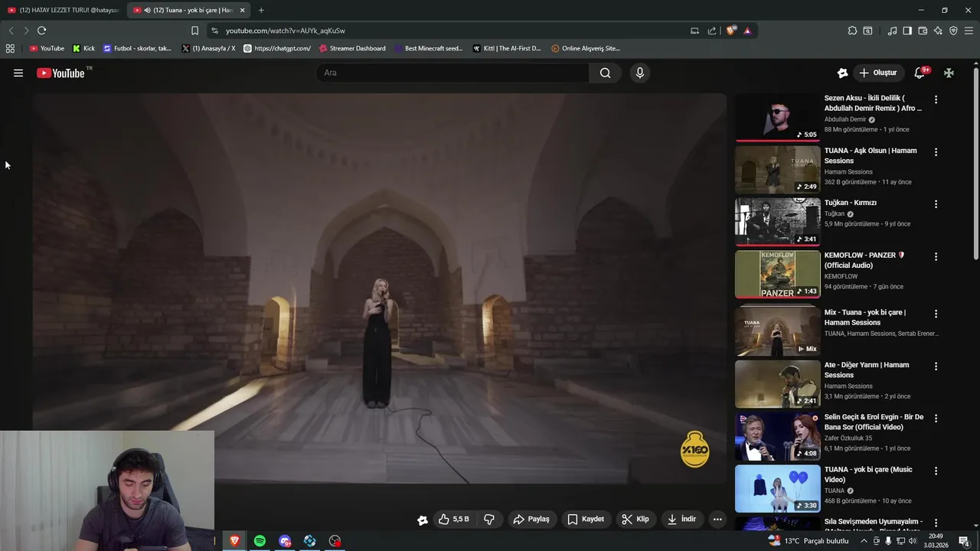Open more actions ellipsis below video
This screenshot has height=551, width=980.
pos(717,519)
